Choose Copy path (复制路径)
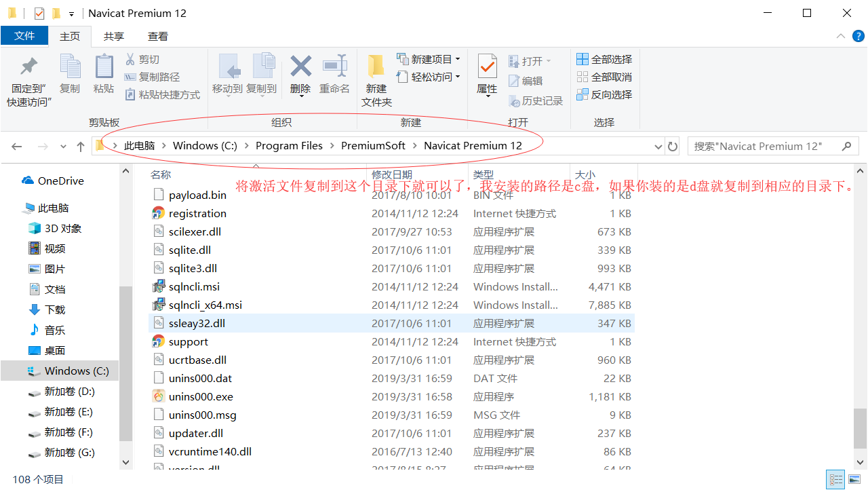Image resolution: width=868 pixels, height=490 pixels. (x=153, y=77)
